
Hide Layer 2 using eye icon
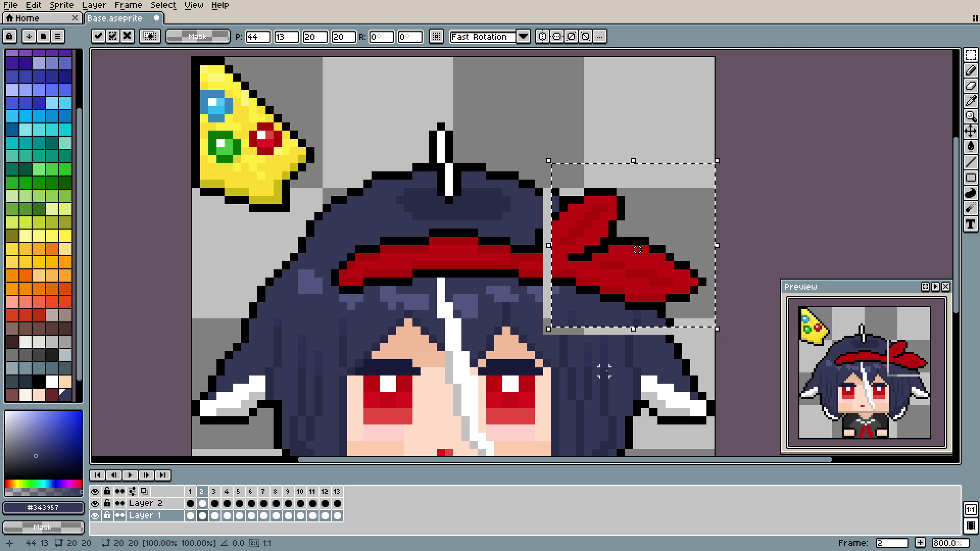click(x=95, y=504)
